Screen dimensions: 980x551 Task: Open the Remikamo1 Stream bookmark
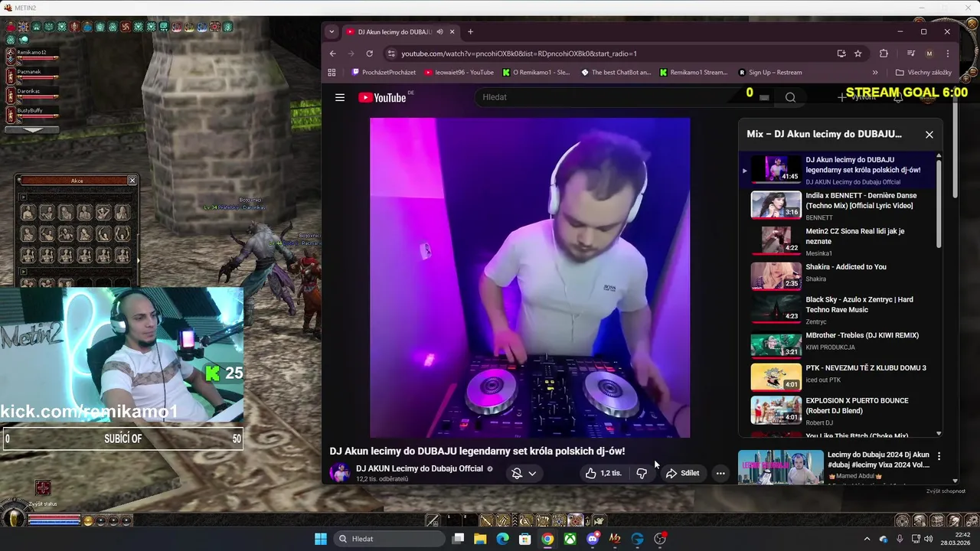click(x=694, y=73)
